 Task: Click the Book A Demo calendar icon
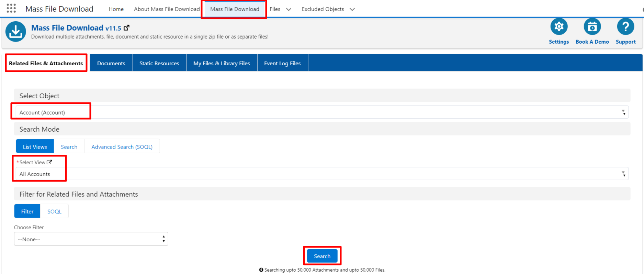click(592, 26)
